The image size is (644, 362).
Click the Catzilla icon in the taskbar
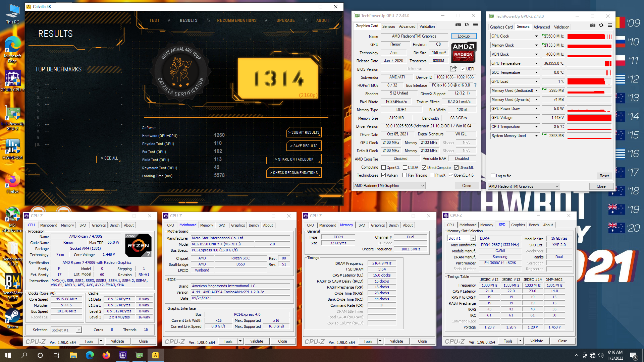pos(155,355)
